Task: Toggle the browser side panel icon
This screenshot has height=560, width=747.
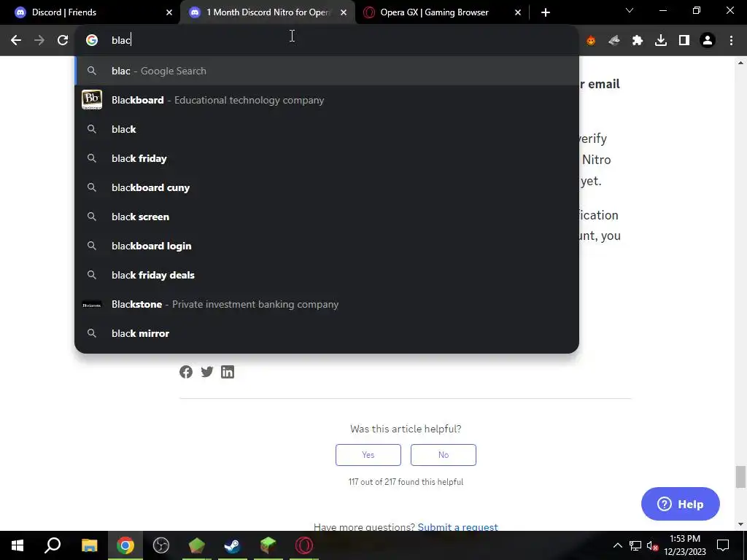Action: point(684,41)
